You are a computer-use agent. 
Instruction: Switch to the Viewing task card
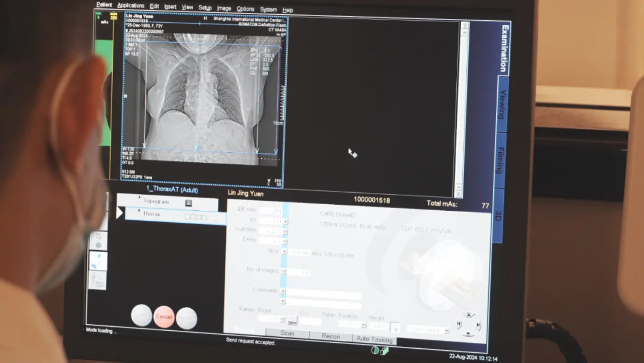(x=502, y=104)
